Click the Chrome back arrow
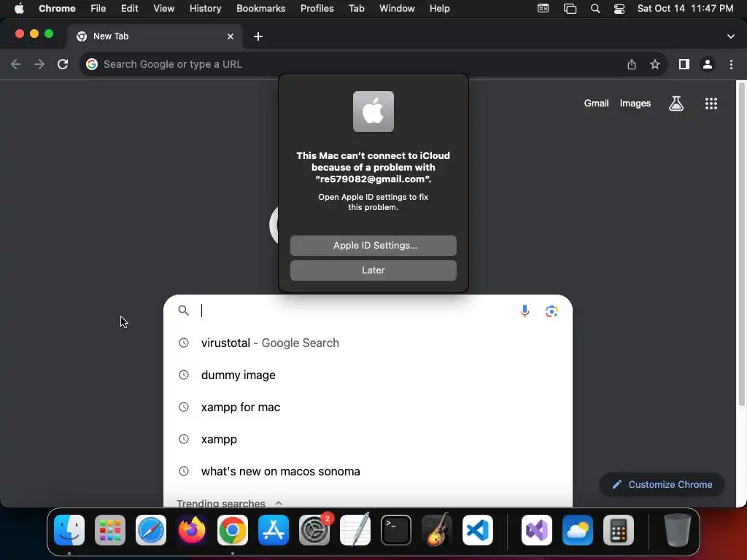The width and height of the screenshot is (747, 560). pyautogui.click(x=16, y=64)
